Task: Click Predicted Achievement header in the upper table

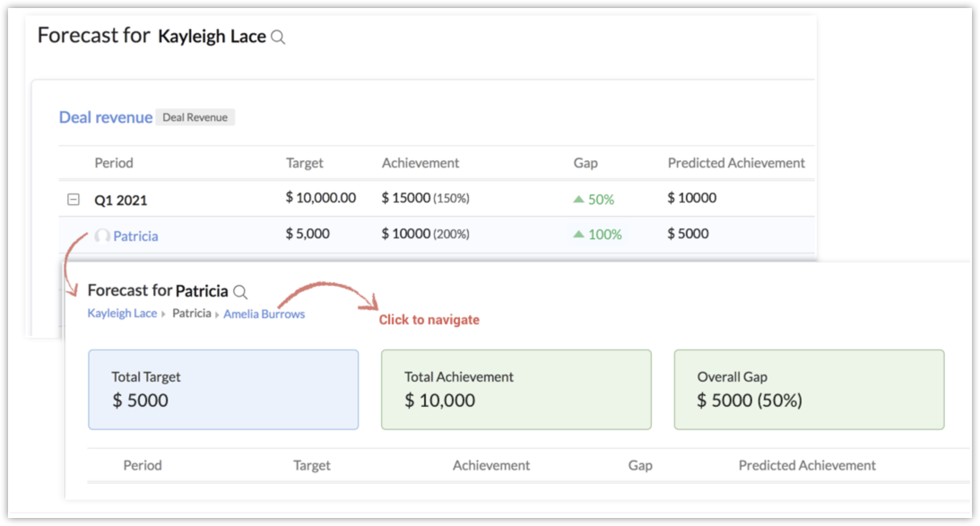Action: pos(736,163)
